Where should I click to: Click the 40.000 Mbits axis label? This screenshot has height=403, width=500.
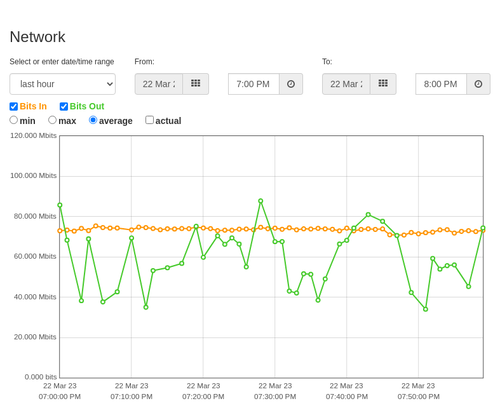pos(35,297)
